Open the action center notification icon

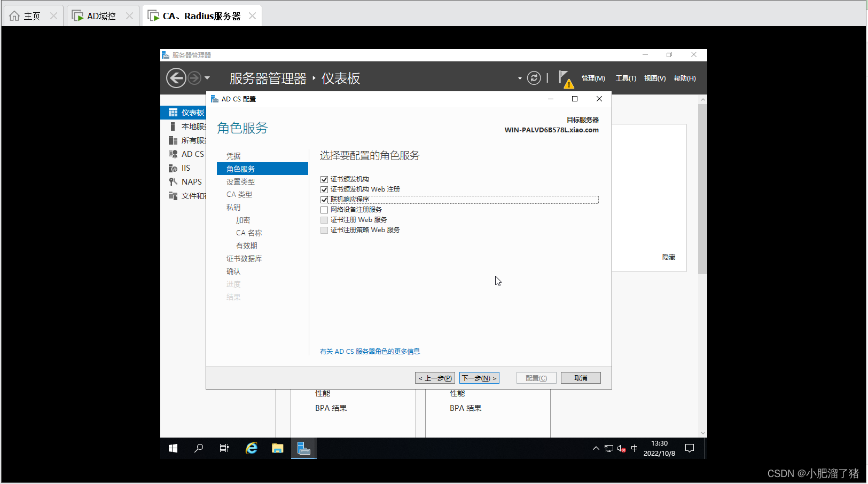[x=690, y=448]
